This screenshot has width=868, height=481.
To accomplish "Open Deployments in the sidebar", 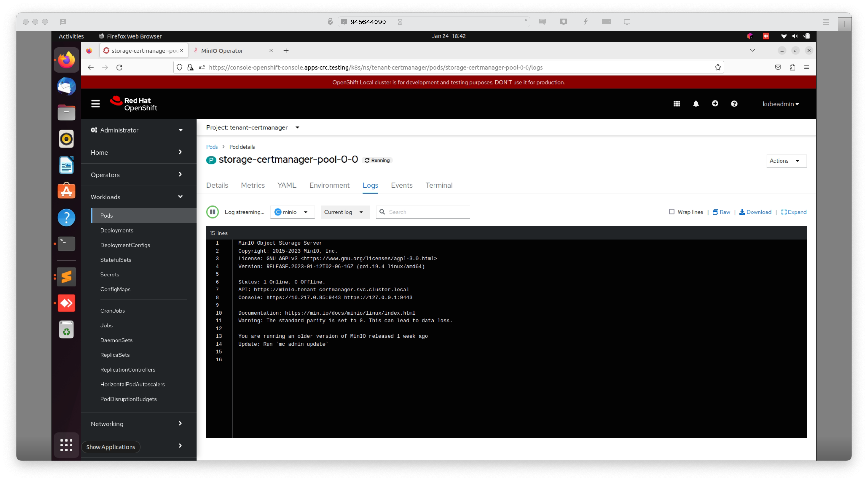I will pyautogui.click(x=116, y=231).
